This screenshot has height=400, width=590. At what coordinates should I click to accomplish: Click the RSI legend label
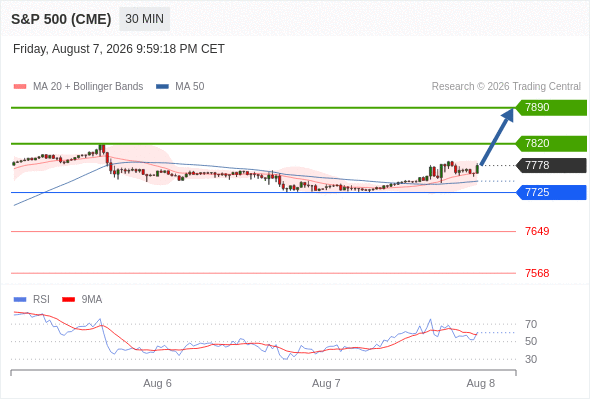(x=41, y=300)
